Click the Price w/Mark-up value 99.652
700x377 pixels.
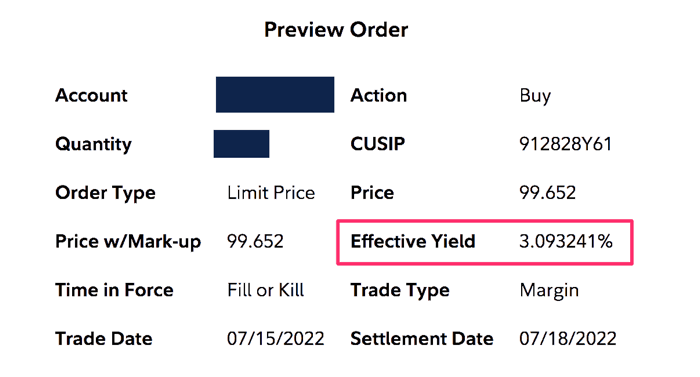[255, 242]
